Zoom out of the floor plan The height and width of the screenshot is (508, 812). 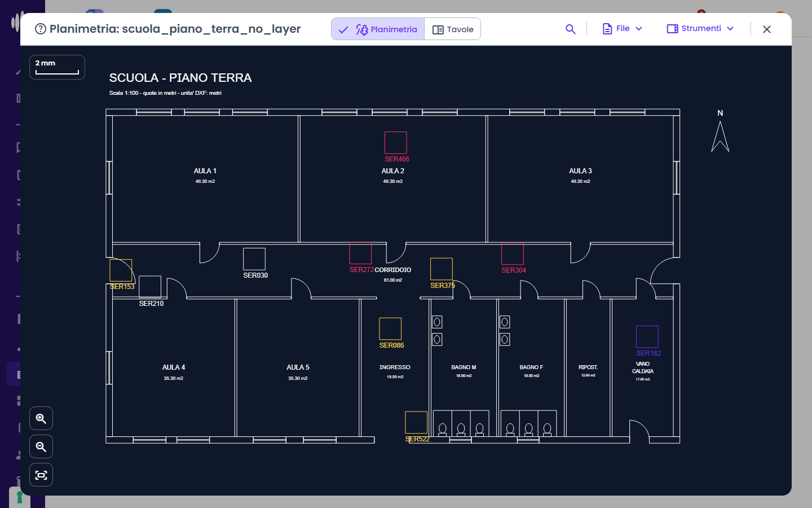point(41,446)
